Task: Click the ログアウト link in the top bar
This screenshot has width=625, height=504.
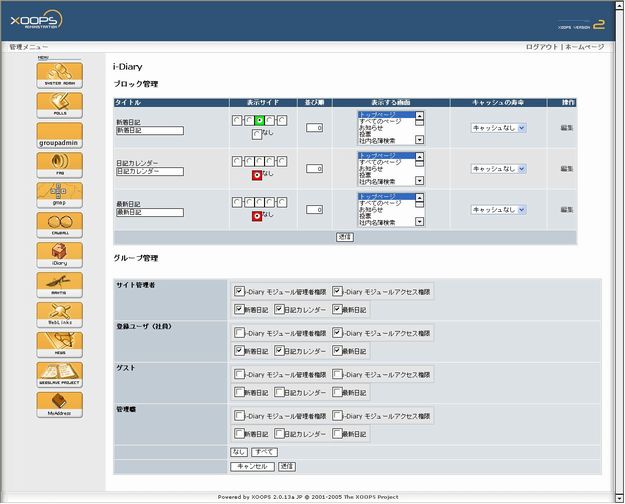Action: (541, 47)
